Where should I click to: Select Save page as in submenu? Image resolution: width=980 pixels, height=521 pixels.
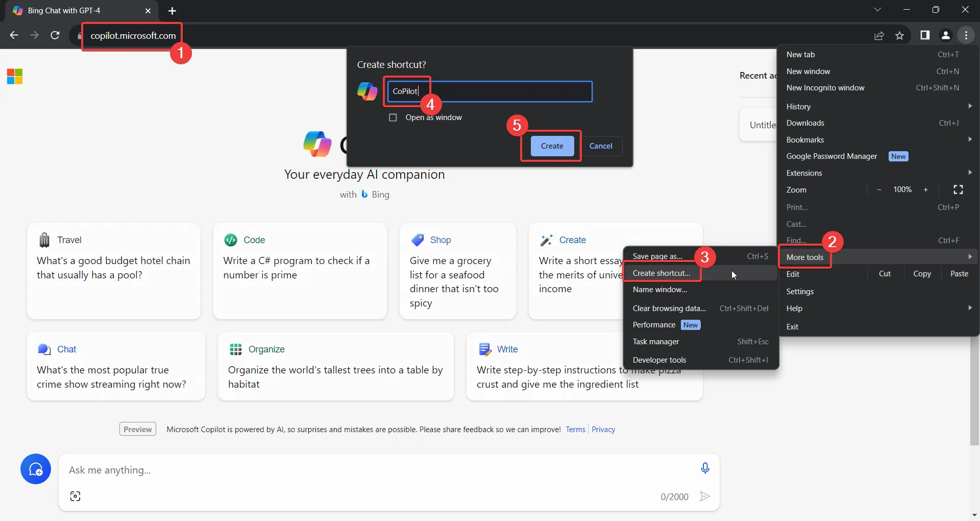point(700,256)
